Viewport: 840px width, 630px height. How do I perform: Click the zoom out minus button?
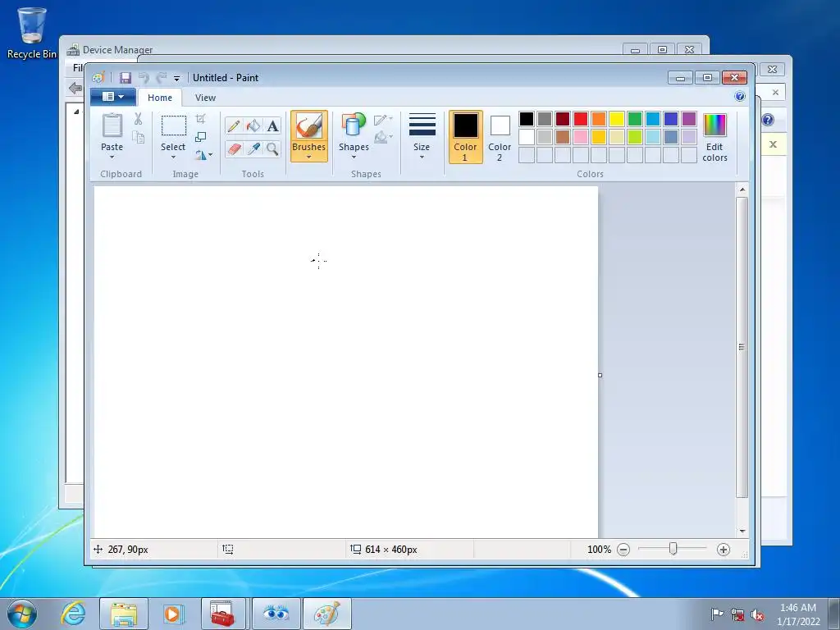click(623, 550)
